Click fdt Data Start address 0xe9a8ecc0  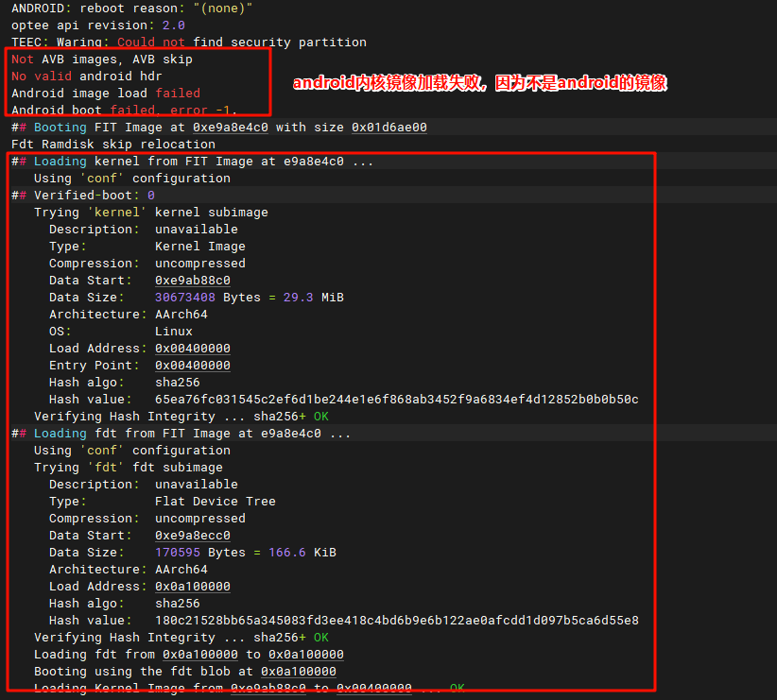[192, 536]
